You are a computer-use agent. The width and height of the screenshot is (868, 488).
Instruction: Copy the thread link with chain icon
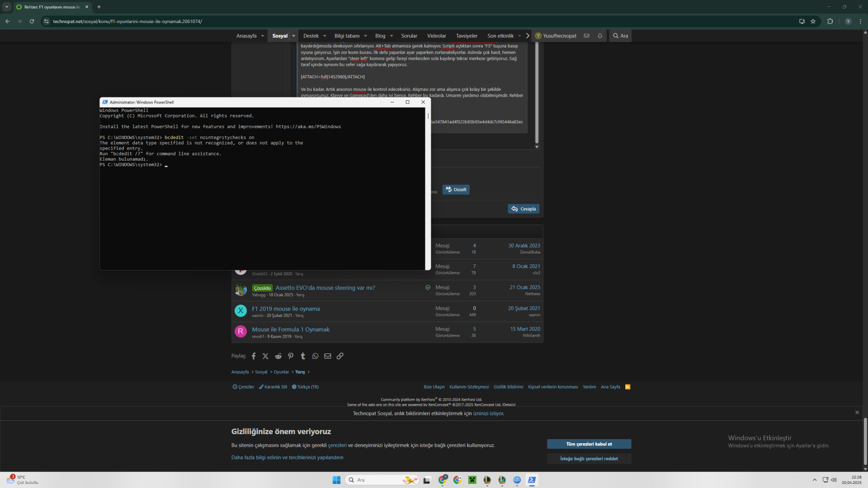pos(340,356)
